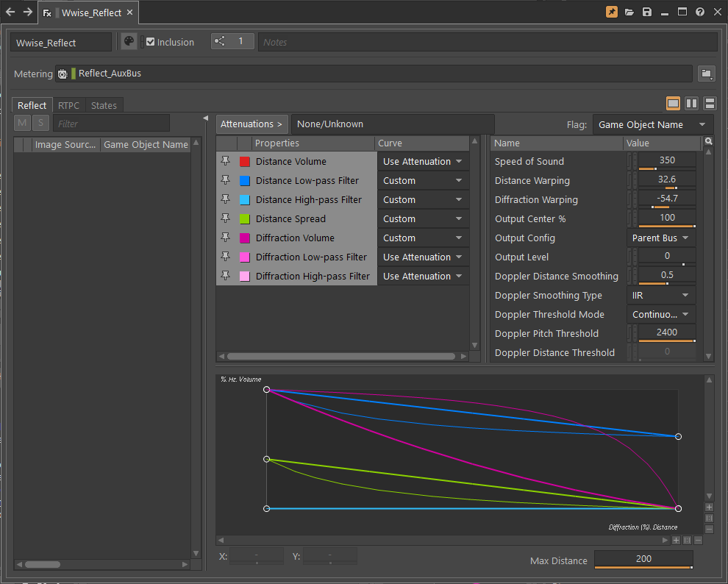Click the Max Distance value field
Screen dimensions: 728x584
coord(643,560)
